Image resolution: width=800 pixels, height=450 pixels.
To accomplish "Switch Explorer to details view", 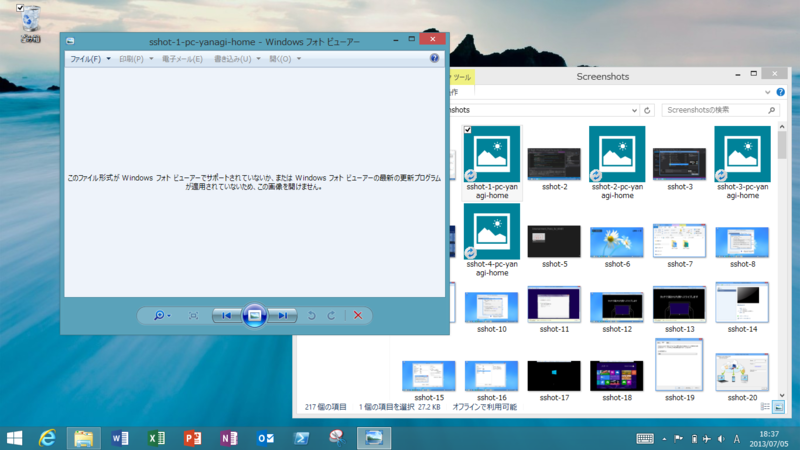I will tap(765, 407).
